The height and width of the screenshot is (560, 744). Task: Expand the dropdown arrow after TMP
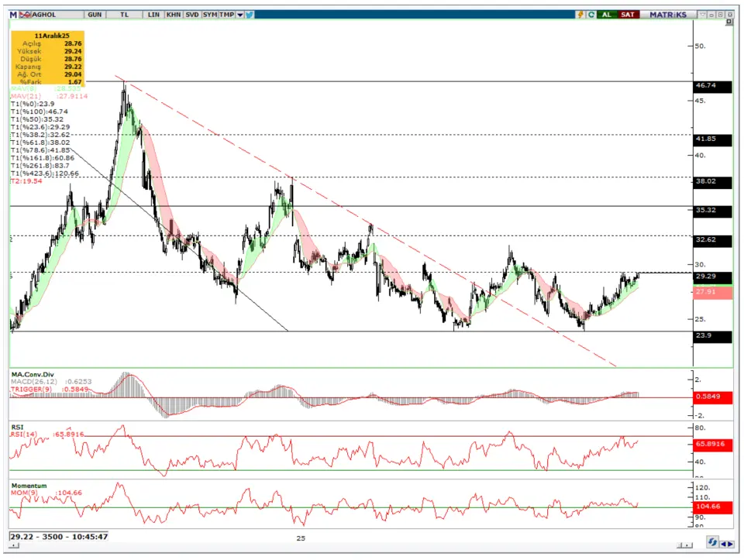pyautogui.click(x=239, y=15)
